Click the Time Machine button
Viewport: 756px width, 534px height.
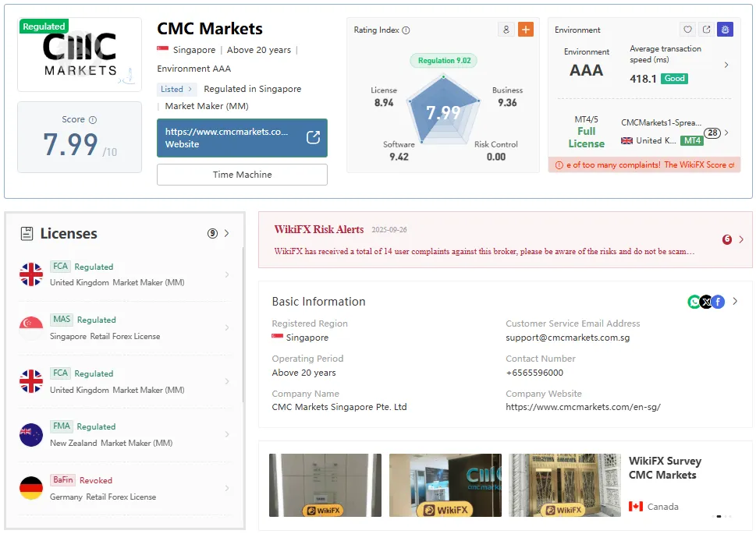click(242, 175)
